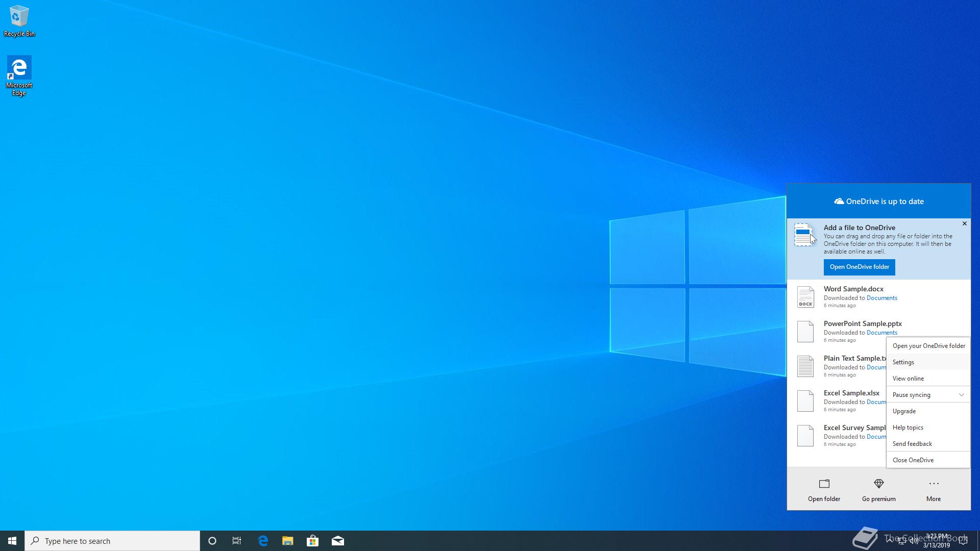Select View online in the menu

click(928, 379)
